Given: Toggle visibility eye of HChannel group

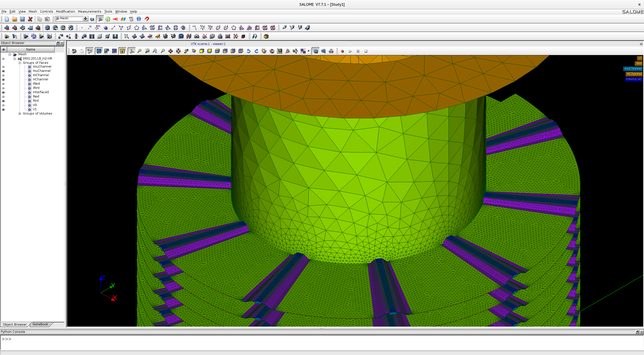Looking at the screenshot, I should click(4, 80).
